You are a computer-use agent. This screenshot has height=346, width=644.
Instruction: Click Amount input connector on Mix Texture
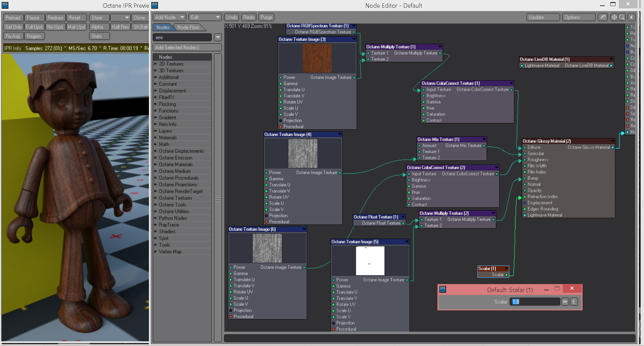[419, 146]
